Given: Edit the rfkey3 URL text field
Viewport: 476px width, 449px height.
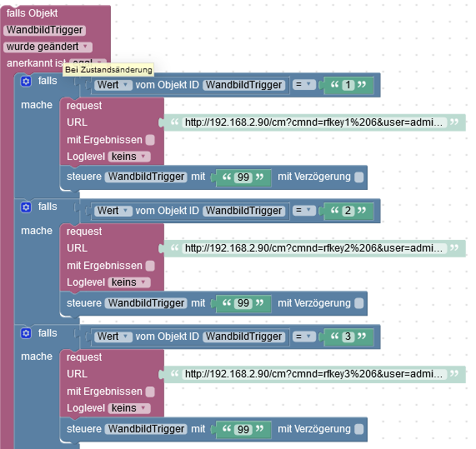Looking at the screenshot, I should tap(314, 374).
